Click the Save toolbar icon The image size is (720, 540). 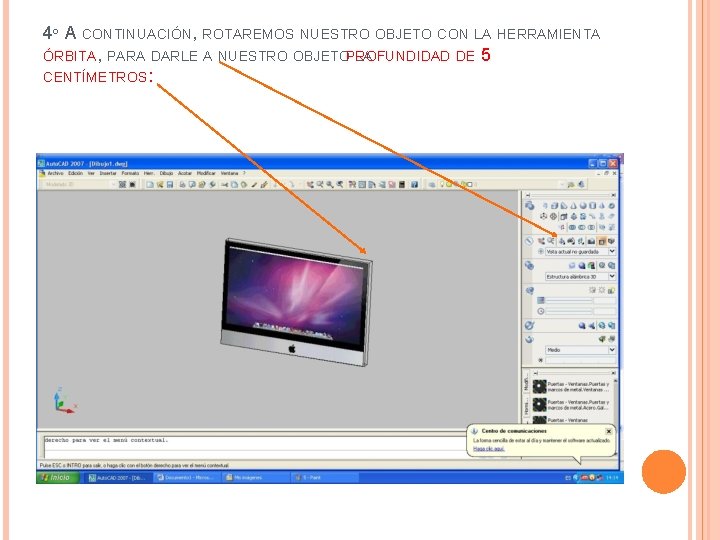point(170,184)
